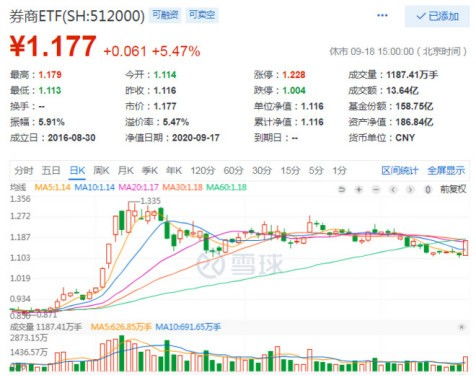Click the 成立日 date 2016-08-30
The height and width of the screenshot is (376, 476).
point(72,138)
